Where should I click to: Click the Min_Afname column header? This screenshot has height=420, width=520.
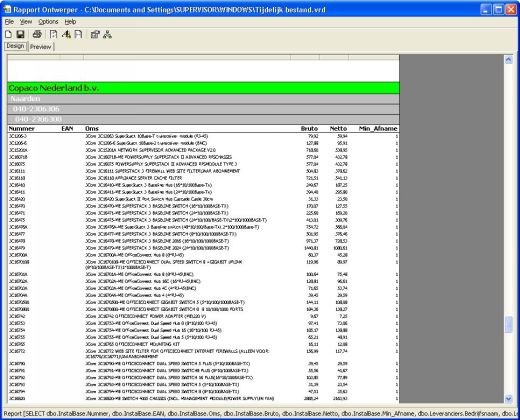point(378,129)
